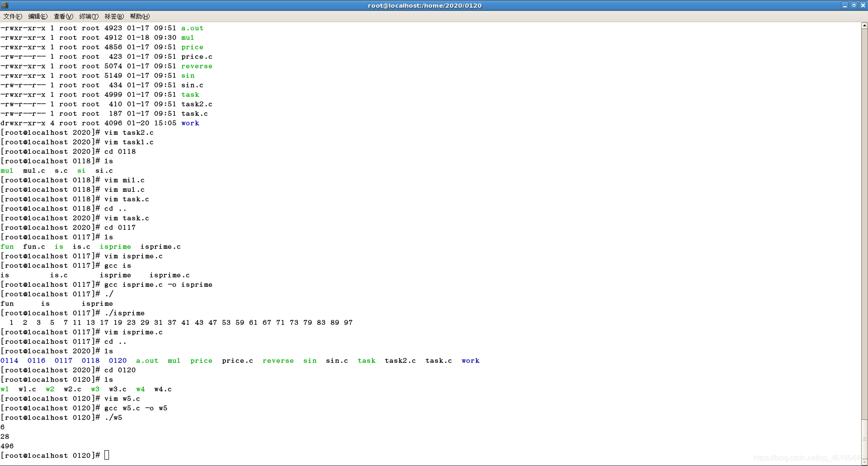Click the 'vim task2.c' command line
This screenshot has height=466, width=868.
pos(129,133)
